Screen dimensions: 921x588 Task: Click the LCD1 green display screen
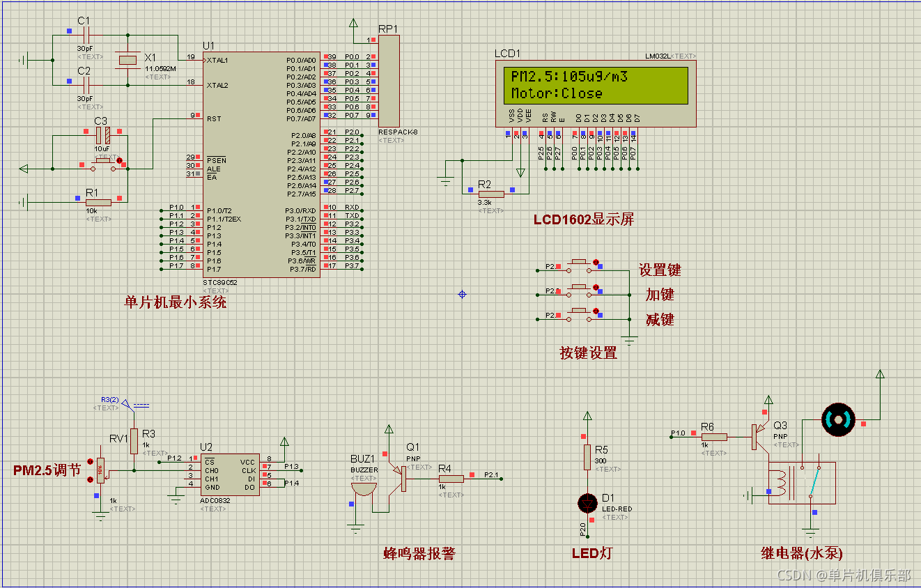tap(596, 86)
